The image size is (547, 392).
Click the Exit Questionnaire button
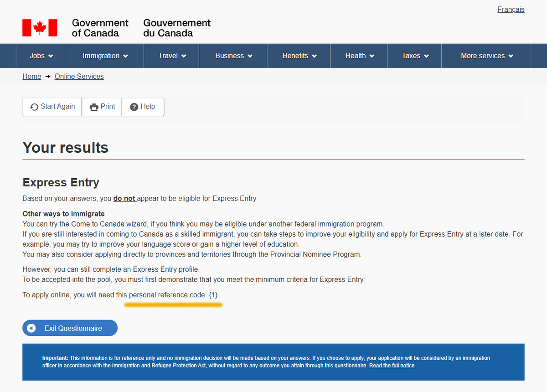tap(70, 328)
